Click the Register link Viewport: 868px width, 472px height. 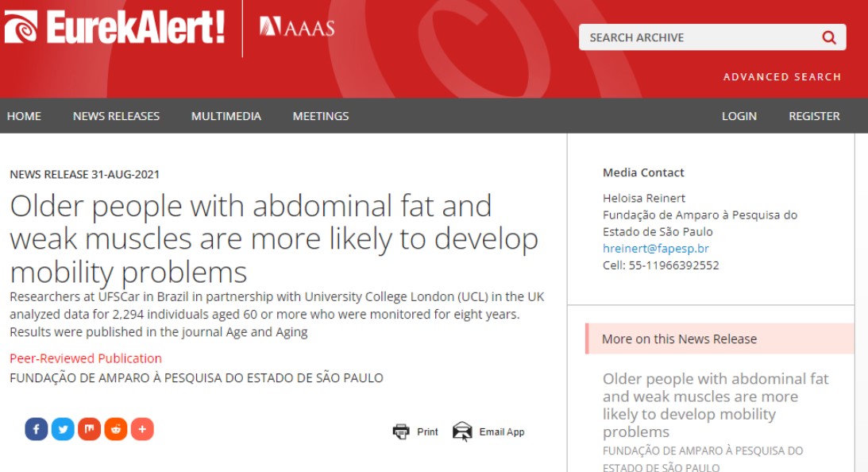(814, 116)
